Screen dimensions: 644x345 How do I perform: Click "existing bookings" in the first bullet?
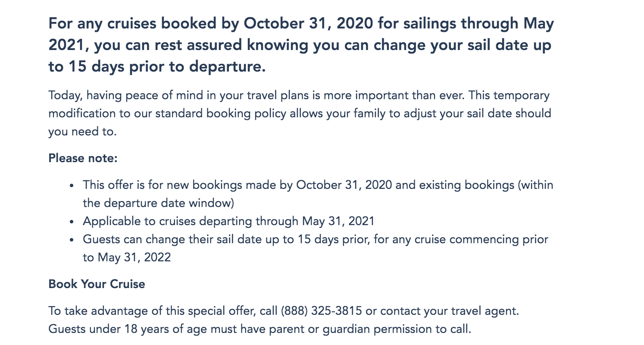point(466,185)
